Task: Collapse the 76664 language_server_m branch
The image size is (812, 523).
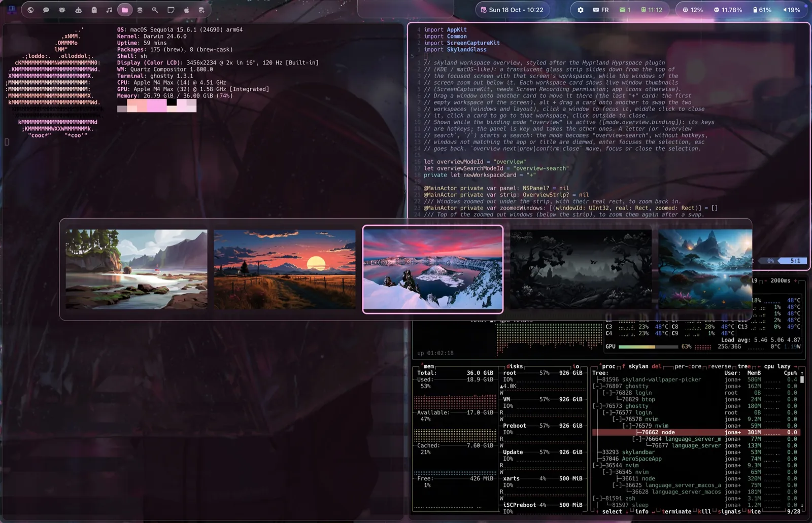Action: point(638,439)
